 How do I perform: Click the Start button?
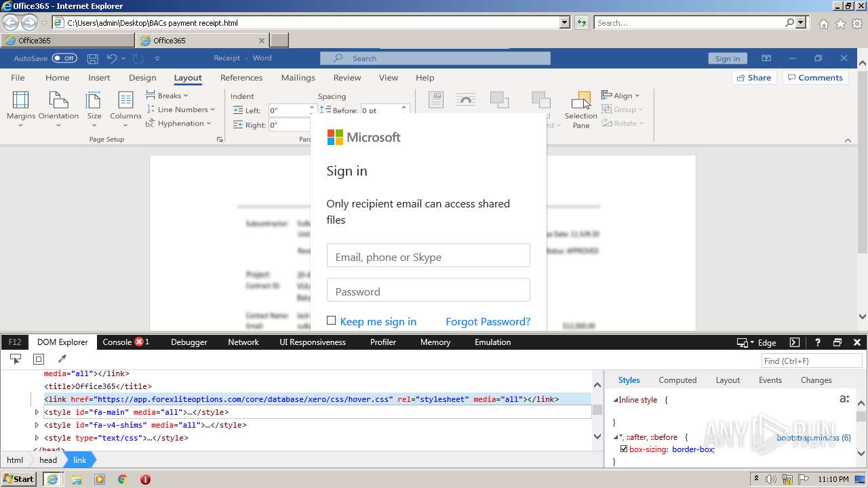click(19, 479)
